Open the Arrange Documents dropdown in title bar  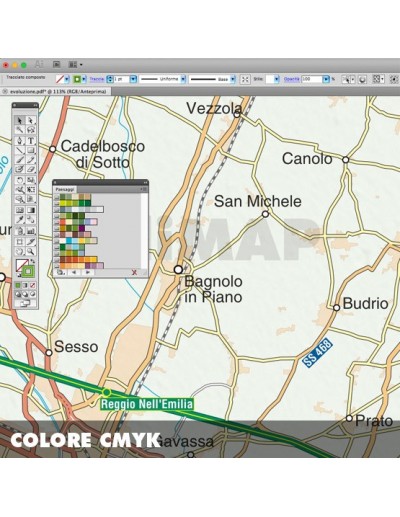pos(75,64)
